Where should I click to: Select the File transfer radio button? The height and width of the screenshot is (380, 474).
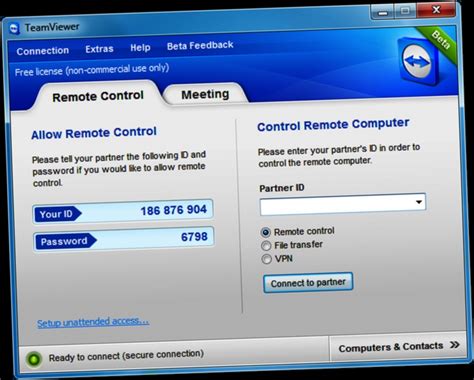click(x=266, y=246)
